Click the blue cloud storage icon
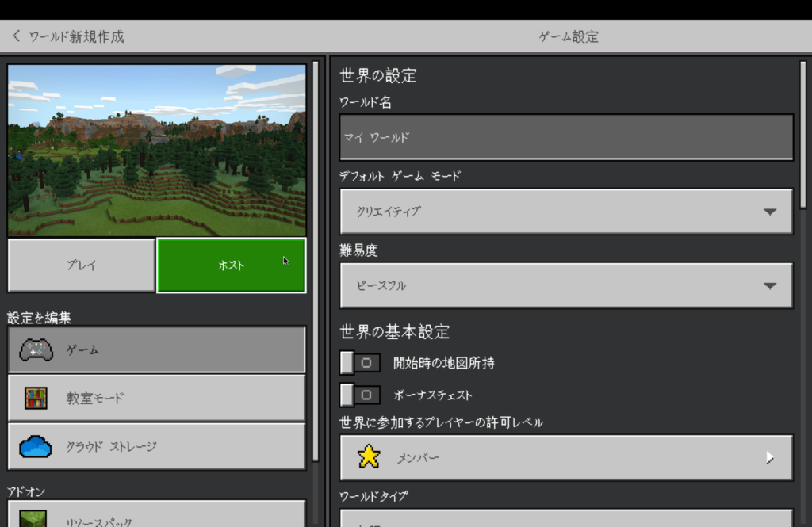 pyautogui.click(x=36, y=446)
